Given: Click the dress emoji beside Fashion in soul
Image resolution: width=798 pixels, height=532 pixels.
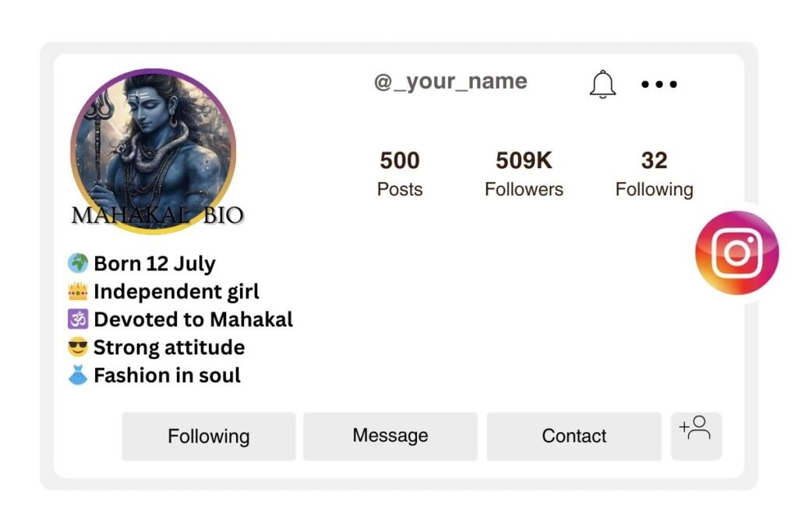Looking at the screenshot, I should (x=77, y=375).
